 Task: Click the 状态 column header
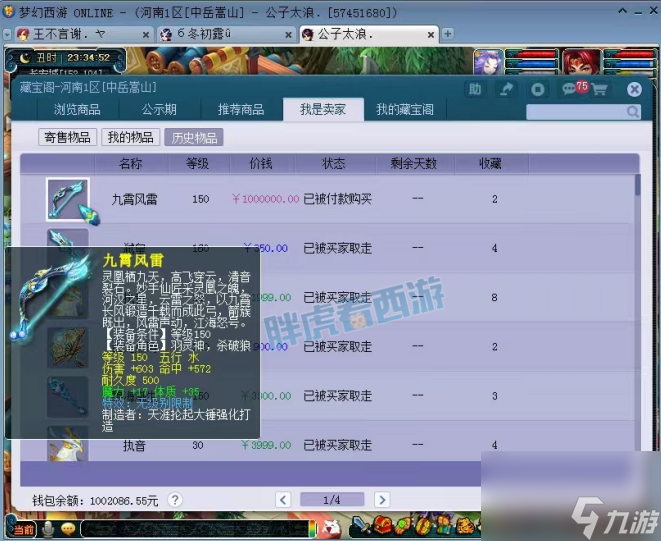click(333, 164)
